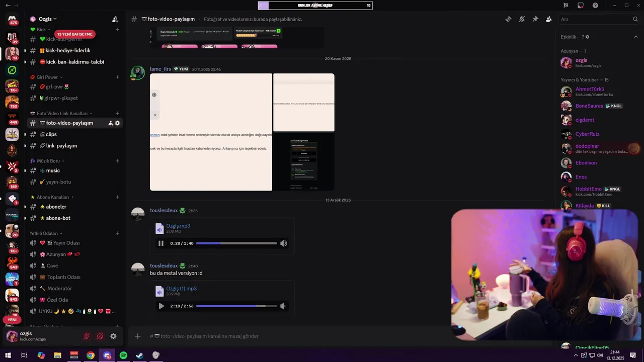Add a channel to Müzik Botu category
Image resolution: width=644 pixels, height=362 pixels.
point(117,161)
